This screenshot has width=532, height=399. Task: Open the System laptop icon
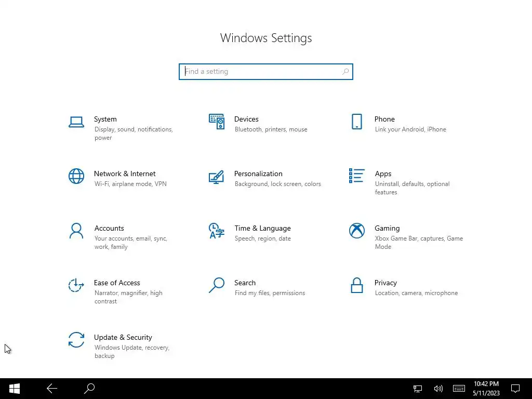(76, 122)
